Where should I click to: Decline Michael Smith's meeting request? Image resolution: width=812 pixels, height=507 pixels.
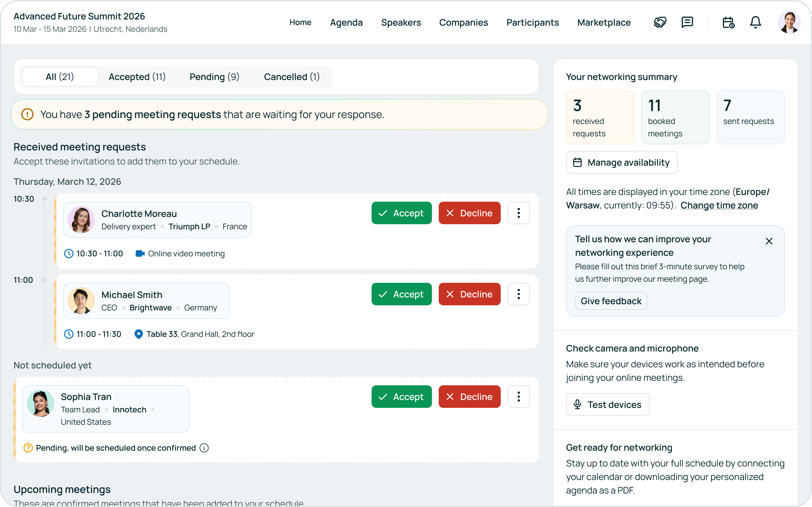469,294
